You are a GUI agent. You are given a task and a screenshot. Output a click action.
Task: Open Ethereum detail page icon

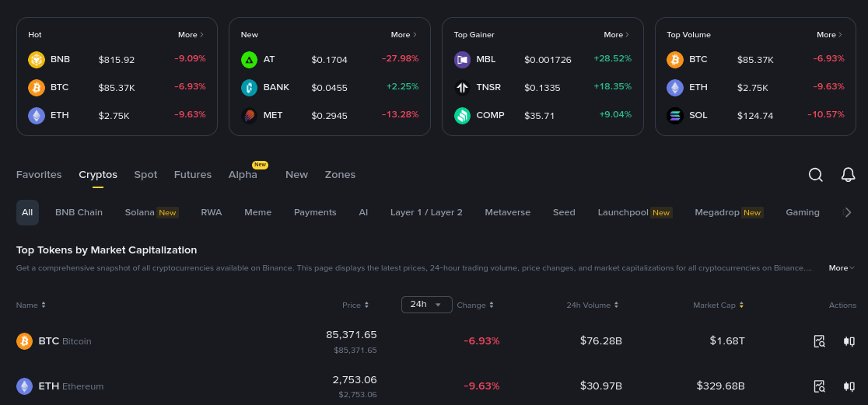[819, 386]
